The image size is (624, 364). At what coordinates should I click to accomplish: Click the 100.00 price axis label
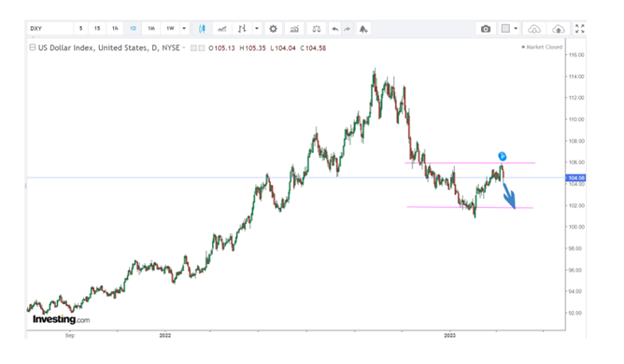(x=576, y=227)
